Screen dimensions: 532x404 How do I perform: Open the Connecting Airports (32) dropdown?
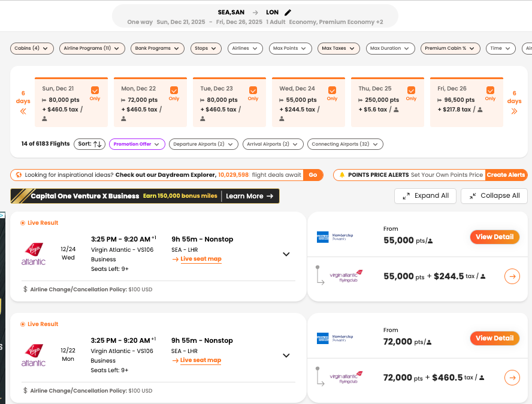[x=345, y=144]
